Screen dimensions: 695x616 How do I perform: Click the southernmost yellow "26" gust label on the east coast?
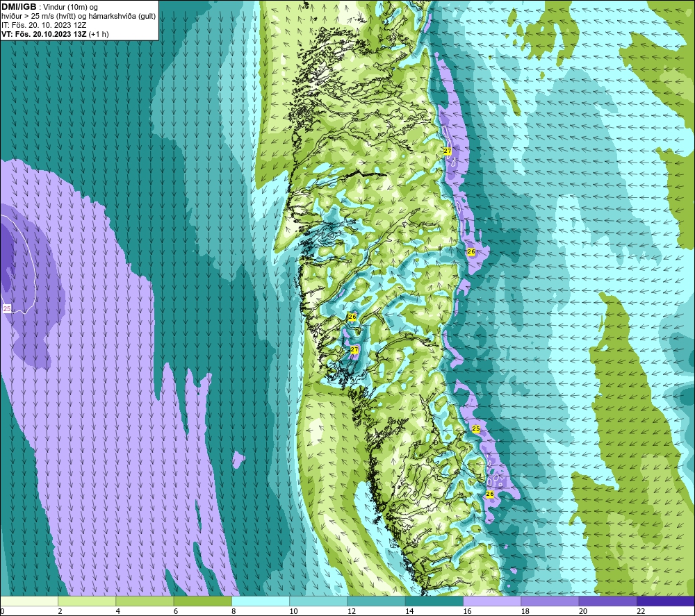[490, 494]
